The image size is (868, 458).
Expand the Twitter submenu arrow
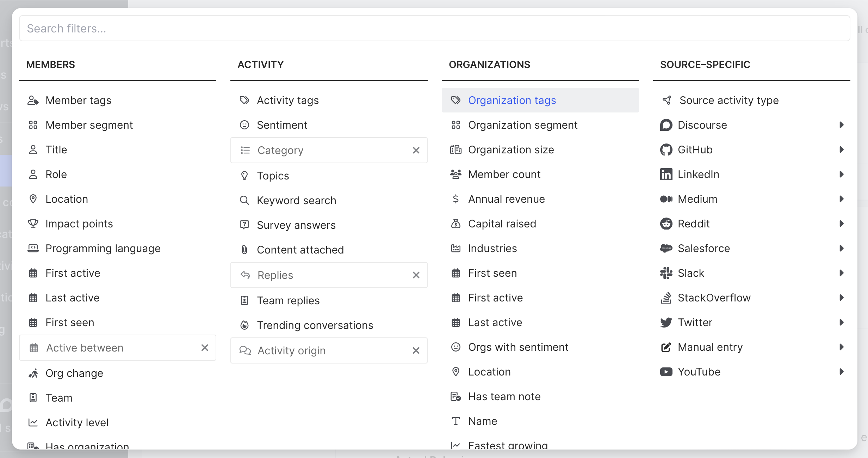pos(842,323)
